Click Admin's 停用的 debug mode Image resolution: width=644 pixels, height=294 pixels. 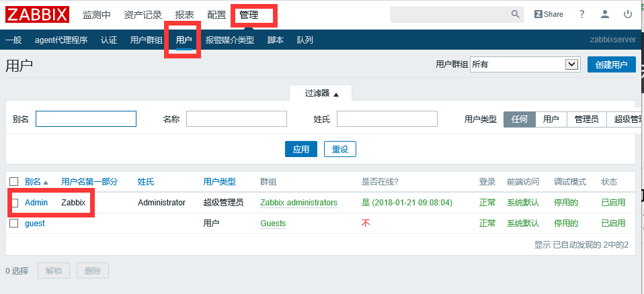point(566,203)
